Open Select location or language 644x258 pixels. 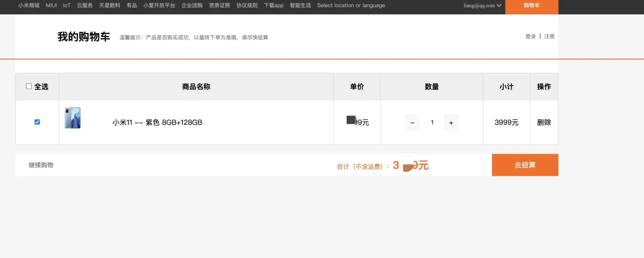[351, 6]
